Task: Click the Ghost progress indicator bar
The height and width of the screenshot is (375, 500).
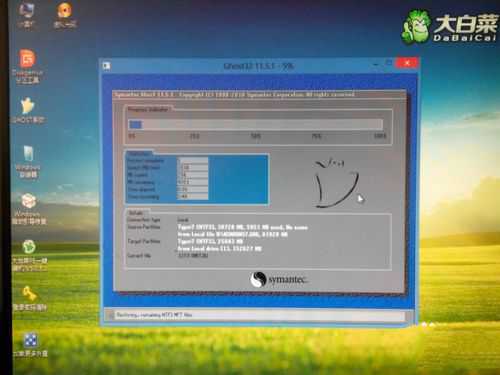Action: 255,125
